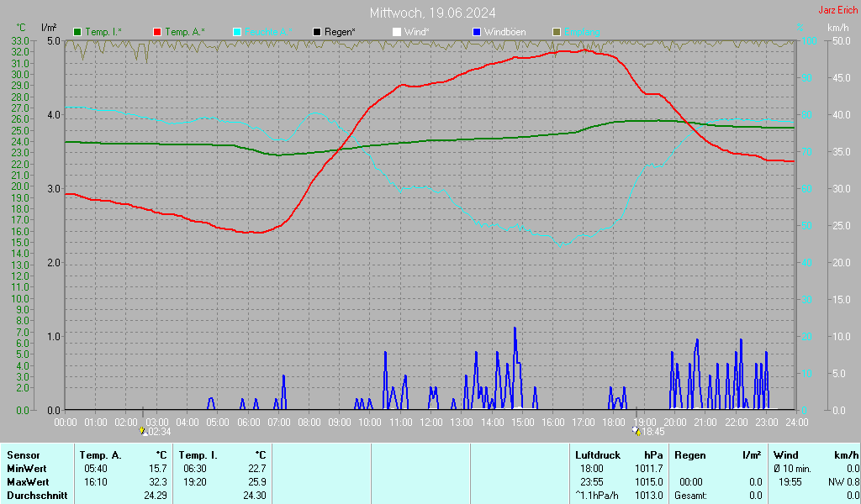Click the pressure maximum time '23:55'
The image size is (861, 504).
[591, 482]
